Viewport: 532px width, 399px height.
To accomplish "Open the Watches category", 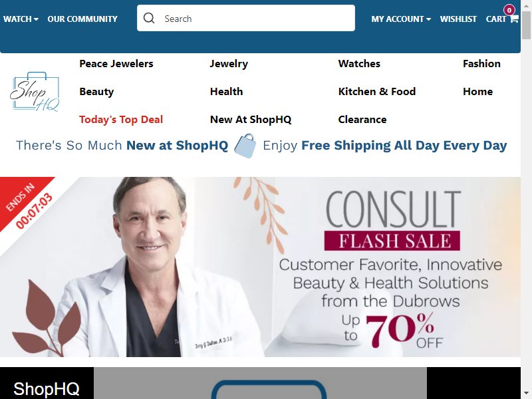I will [x=359, y=63].
